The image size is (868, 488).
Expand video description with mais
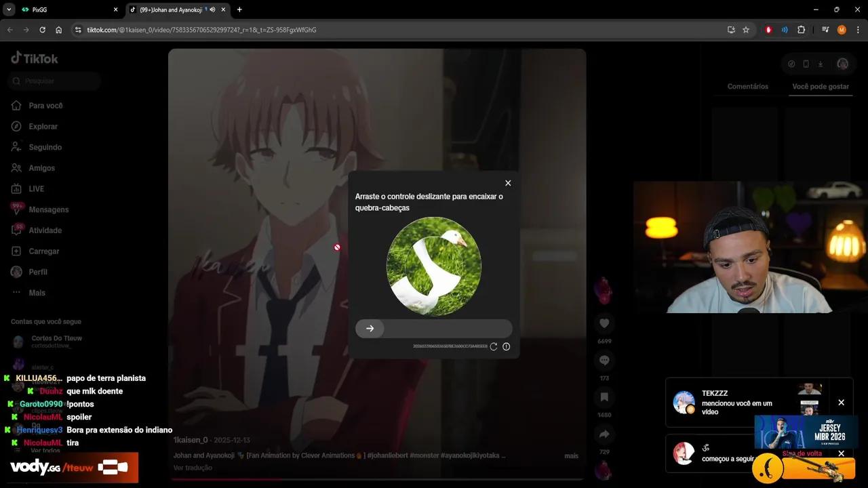(x=572, y=456)
